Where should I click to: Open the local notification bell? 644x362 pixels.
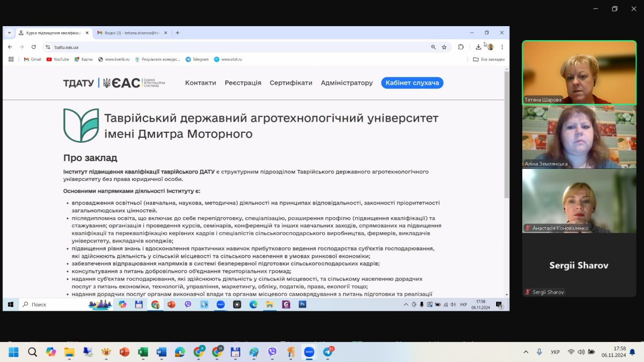click(x=632, y=352)
